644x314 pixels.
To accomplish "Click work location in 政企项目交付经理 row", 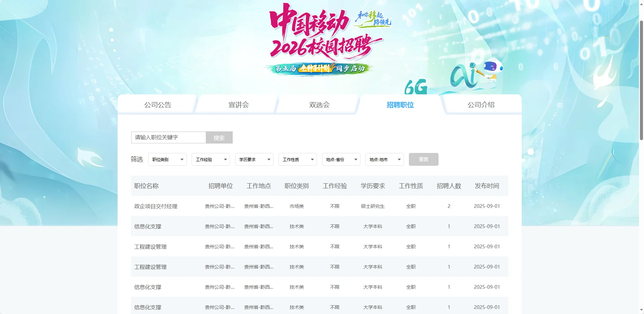I will tap(259, 206).
